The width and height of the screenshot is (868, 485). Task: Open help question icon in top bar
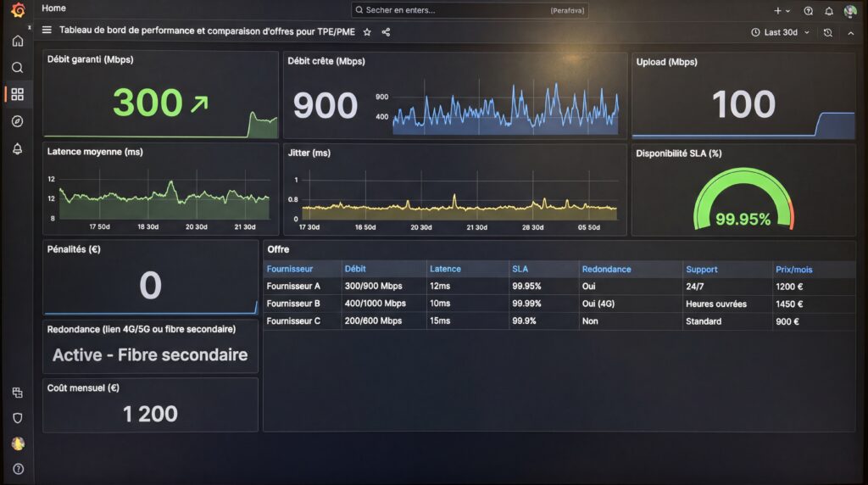tap(808, 11)
